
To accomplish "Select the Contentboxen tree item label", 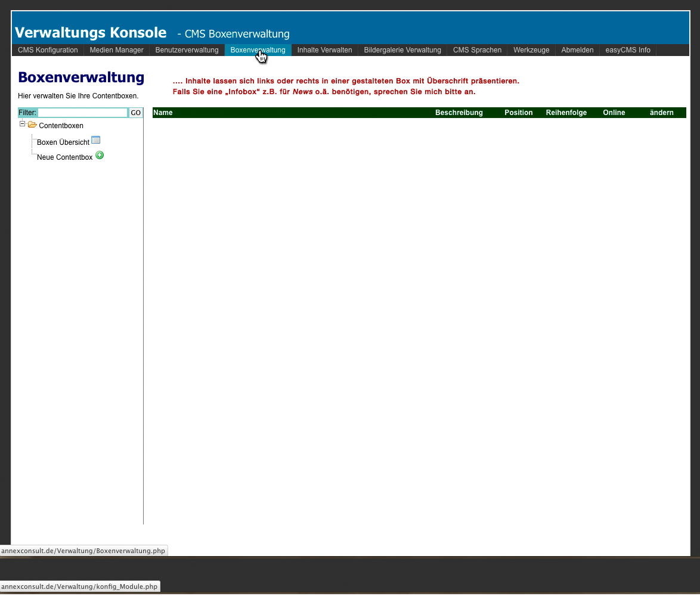I will 61,126.
